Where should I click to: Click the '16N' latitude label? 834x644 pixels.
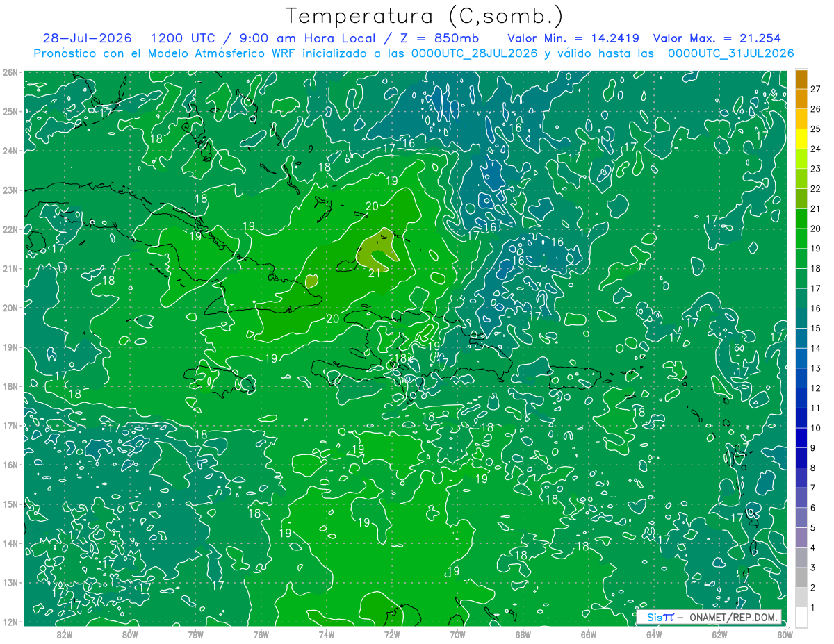coord(11,465)
